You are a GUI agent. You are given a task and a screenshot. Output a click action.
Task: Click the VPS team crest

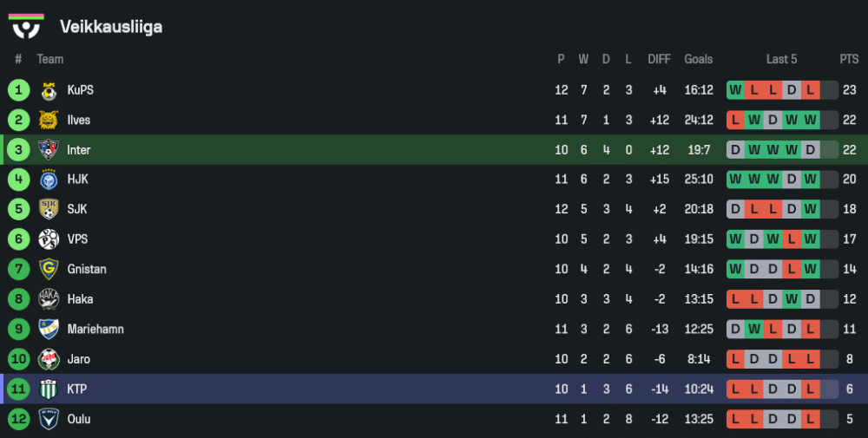(x=49, y=239)
